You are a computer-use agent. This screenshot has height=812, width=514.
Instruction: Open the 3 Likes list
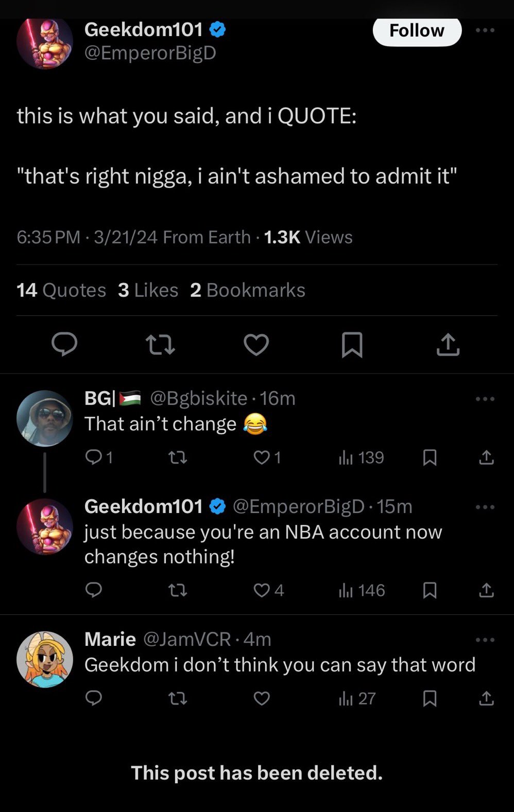click(148, 290)
